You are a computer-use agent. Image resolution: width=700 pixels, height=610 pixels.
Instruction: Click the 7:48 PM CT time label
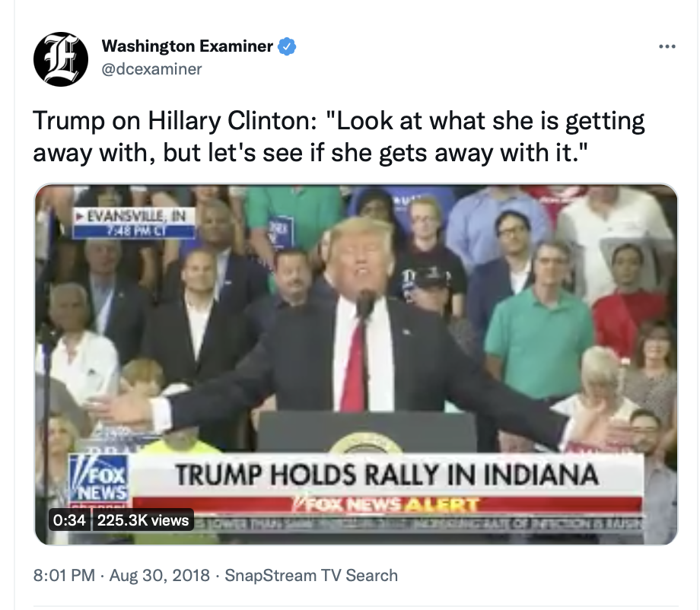click(134, 231)
